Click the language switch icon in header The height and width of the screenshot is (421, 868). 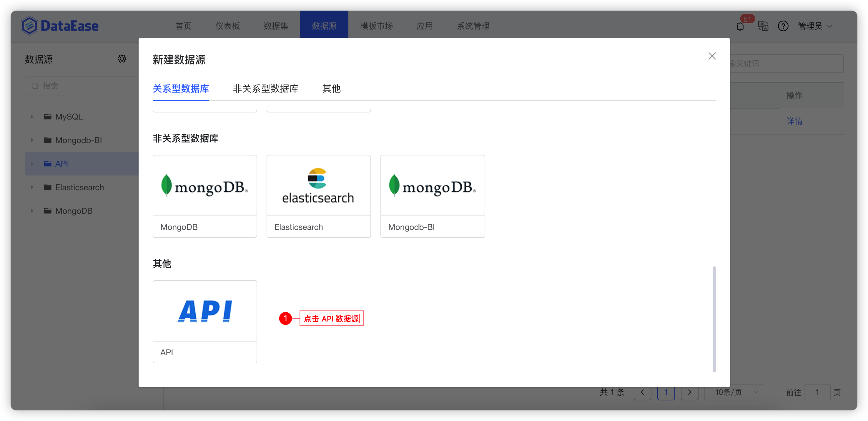pyautogui.click(x=763, y=26)
